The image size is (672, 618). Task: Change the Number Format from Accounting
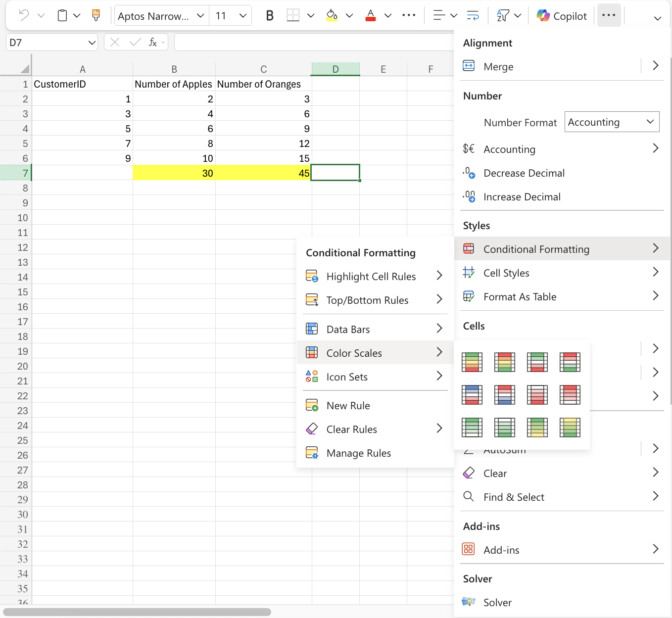pos(612,122)
